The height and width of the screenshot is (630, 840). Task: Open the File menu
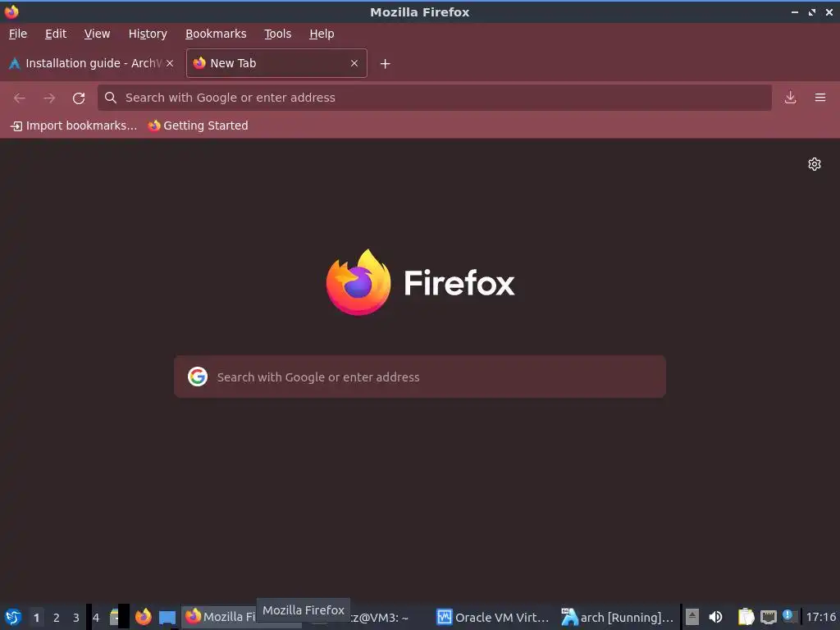tap(18, 34)
